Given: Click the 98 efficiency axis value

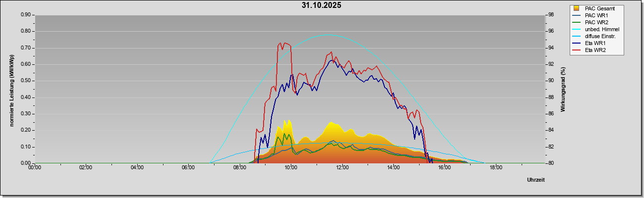Looking at the screenshot, I should 550,15.
